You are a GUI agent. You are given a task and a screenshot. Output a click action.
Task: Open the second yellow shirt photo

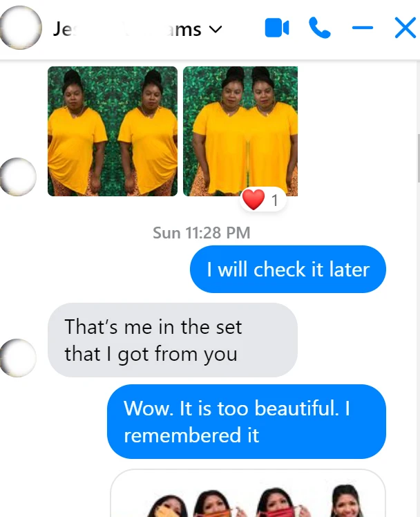(240, 131)
